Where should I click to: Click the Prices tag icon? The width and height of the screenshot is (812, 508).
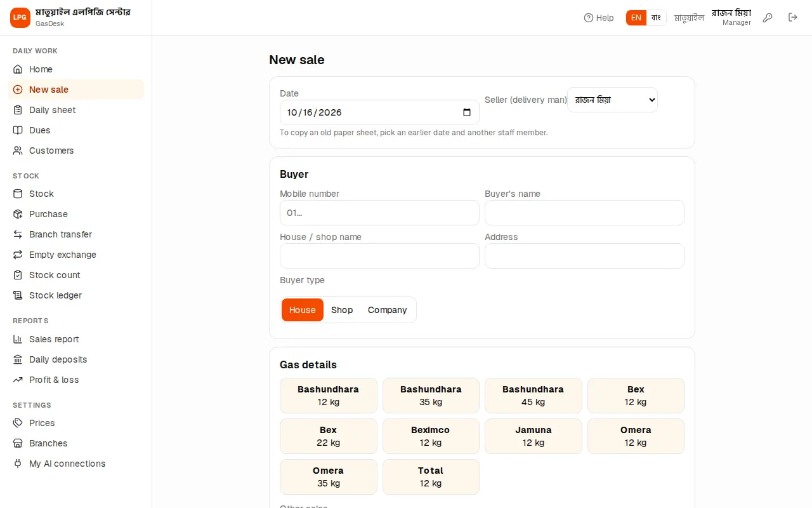(18, 423)
